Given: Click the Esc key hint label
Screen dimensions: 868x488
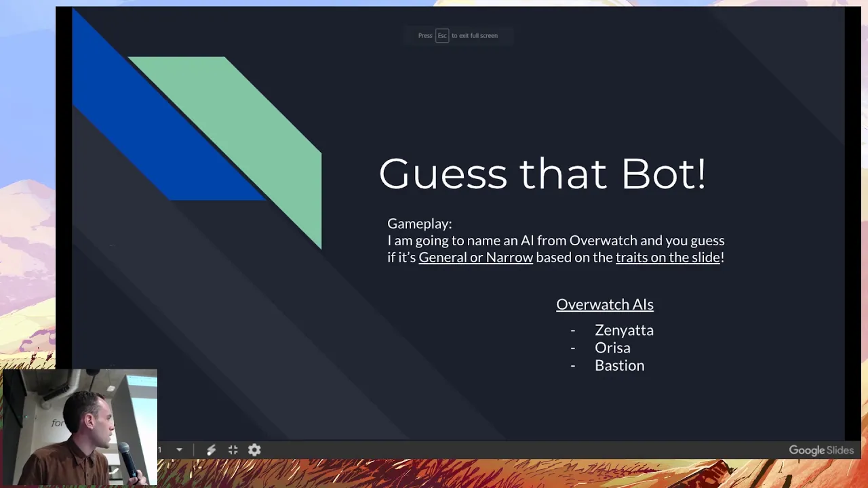Looking at the screenshot, I should tap(442, 35).
